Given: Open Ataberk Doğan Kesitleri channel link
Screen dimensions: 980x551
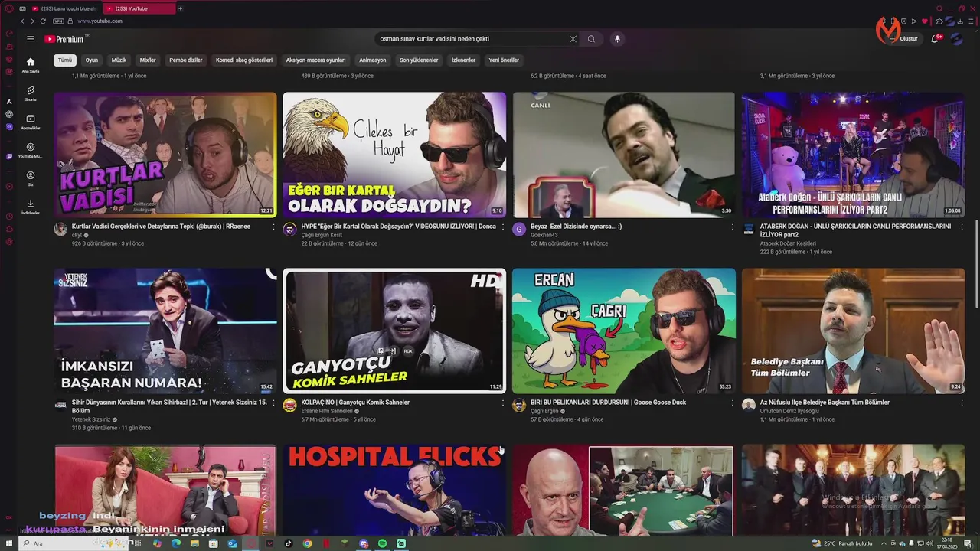Looking at the screenshot, I should coord(788,243).
